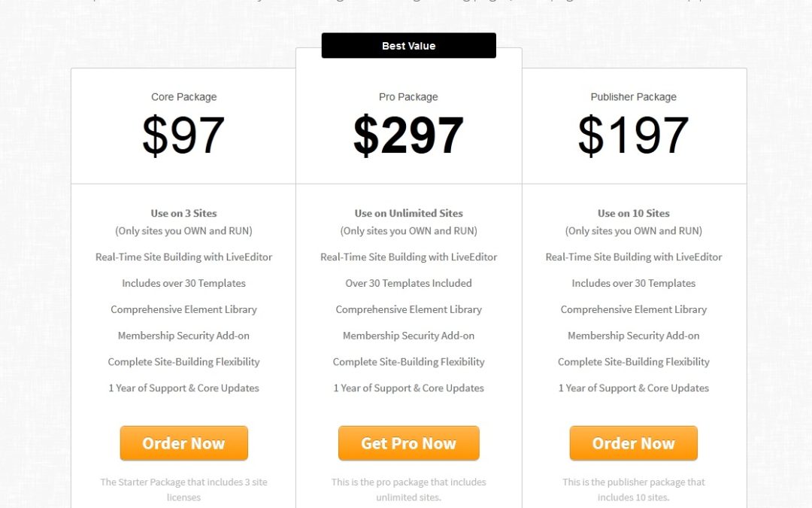The height and width of the screenshot is (508, 812).
Task: Click Order Now for Core Package
Action: coord(184,443)
